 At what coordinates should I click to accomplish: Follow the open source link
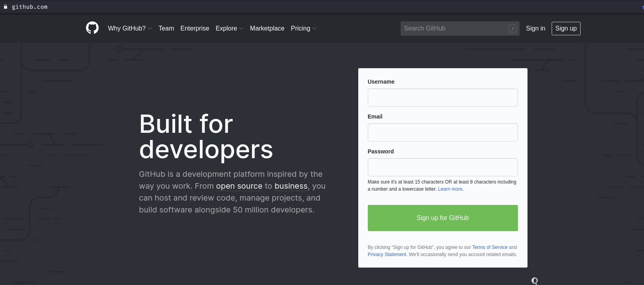[239, 186]
